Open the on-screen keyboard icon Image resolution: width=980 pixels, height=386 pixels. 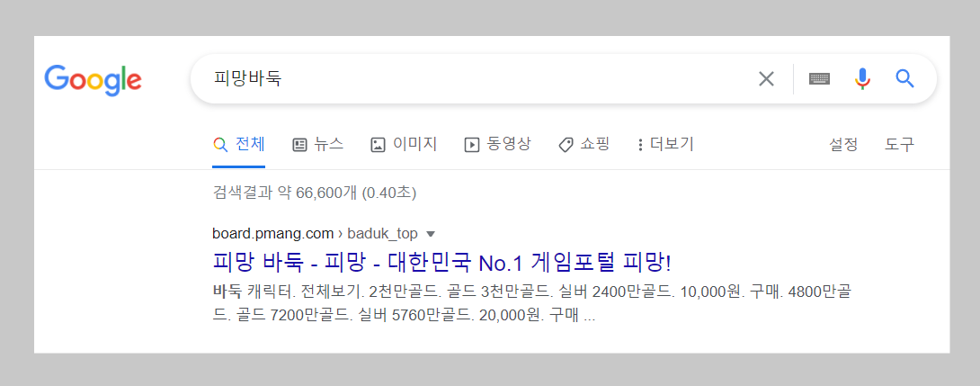(x=819, y=79)
